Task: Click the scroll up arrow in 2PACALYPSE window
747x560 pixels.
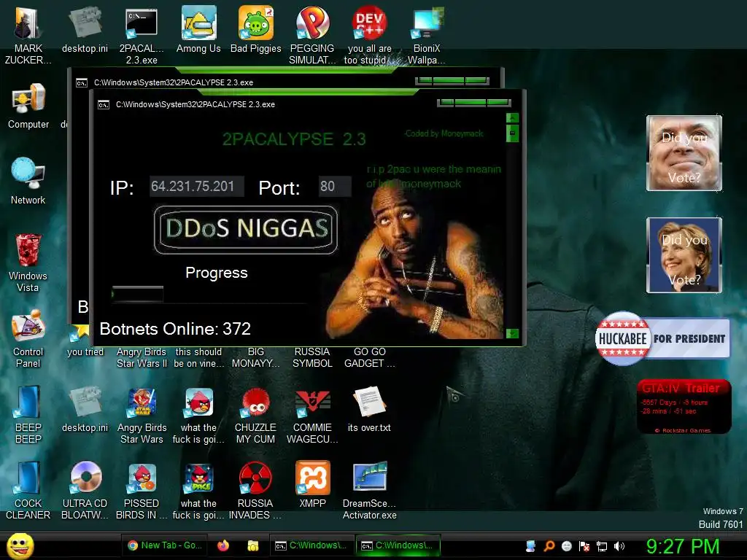Action: click(x=512, y=117)
